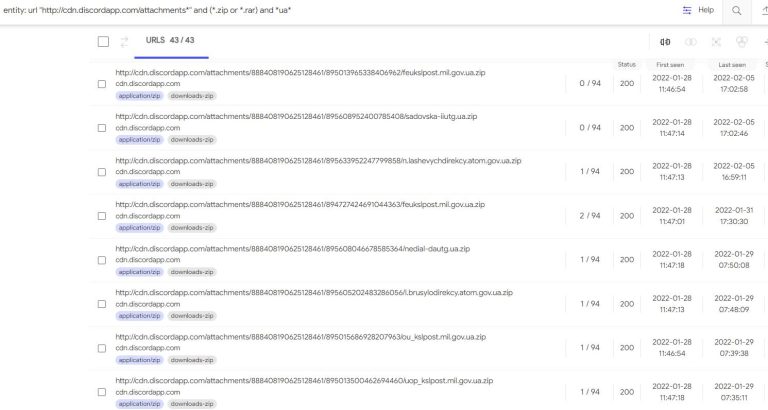This screenshot has height=410, width=768.
Task: Open the l.brusylodirekcy.atom.gov.ua.zip URL link
Action: point(314,292)
